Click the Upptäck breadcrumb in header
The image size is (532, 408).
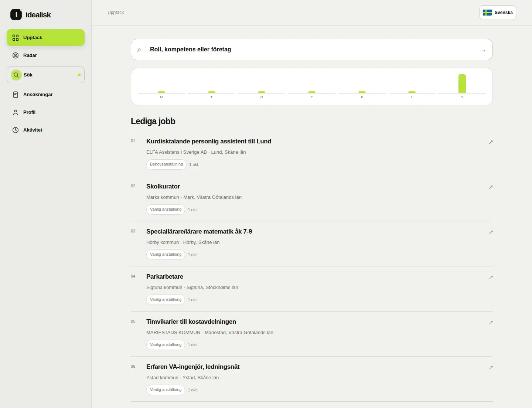coord(116,13)
